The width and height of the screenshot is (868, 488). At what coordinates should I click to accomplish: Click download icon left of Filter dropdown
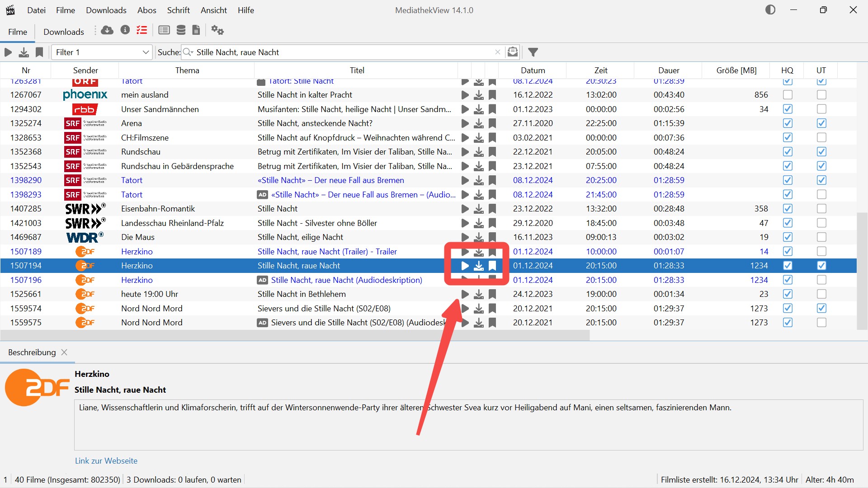pos(24,52)
